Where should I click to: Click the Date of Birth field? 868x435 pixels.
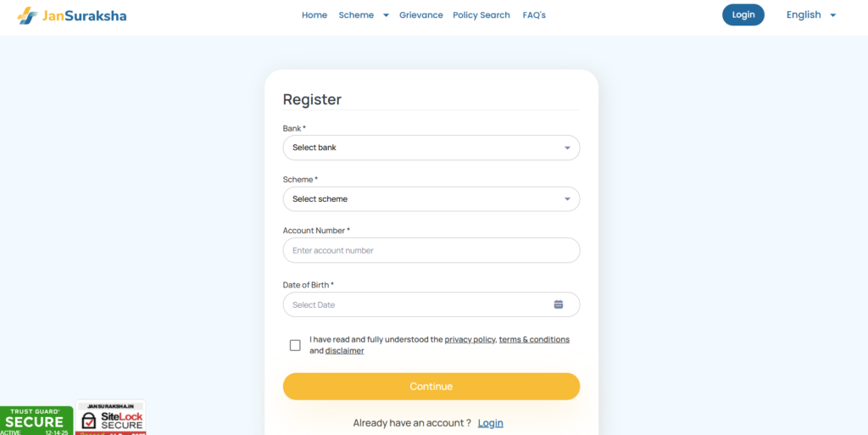415,304
